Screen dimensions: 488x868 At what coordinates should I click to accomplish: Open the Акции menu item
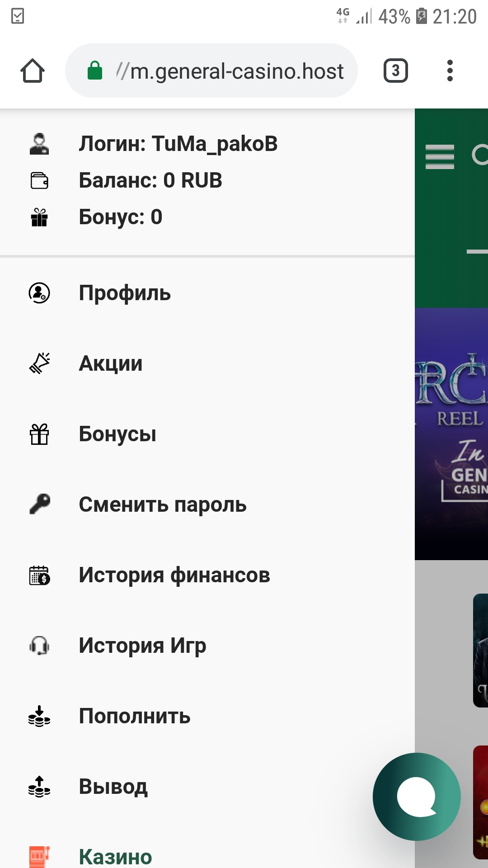[x=207, y=363]
